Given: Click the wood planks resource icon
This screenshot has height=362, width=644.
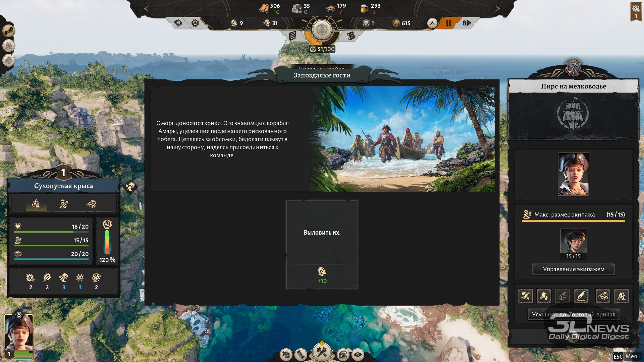Looking at the screenshot, I should (x=264, y=8).
